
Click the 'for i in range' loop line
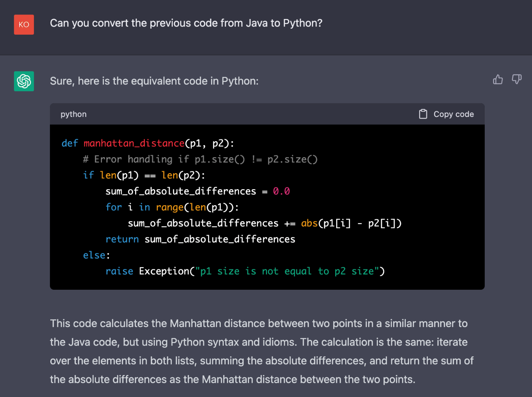click(x=172, y=207)
